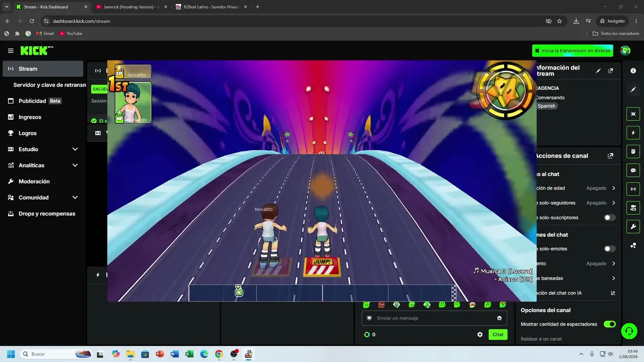Open Gmail bookmark
Image resolution: width=644 pixels, height=362 pixels.
click(45, 34)
